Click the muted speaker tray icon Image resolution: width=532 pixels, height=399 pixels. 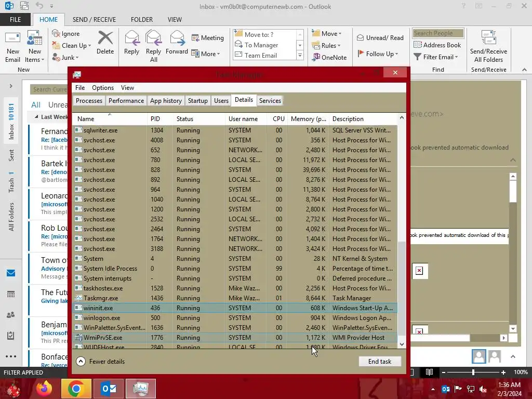(483, 389)
